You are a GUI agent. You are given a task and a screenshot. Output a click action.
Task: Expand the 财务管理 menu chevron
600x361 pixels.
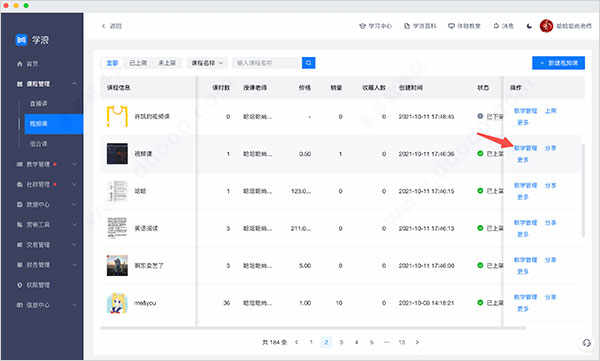point(74,265)
